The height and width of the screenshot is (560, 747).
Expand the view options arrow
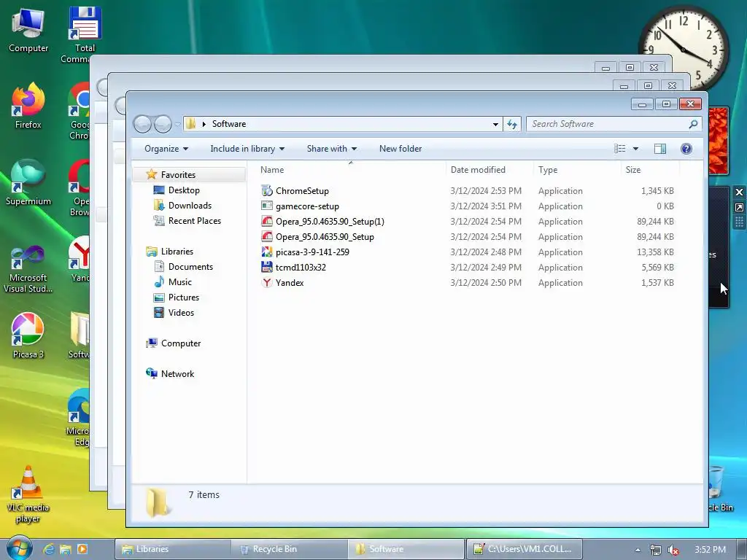(635, 149)
